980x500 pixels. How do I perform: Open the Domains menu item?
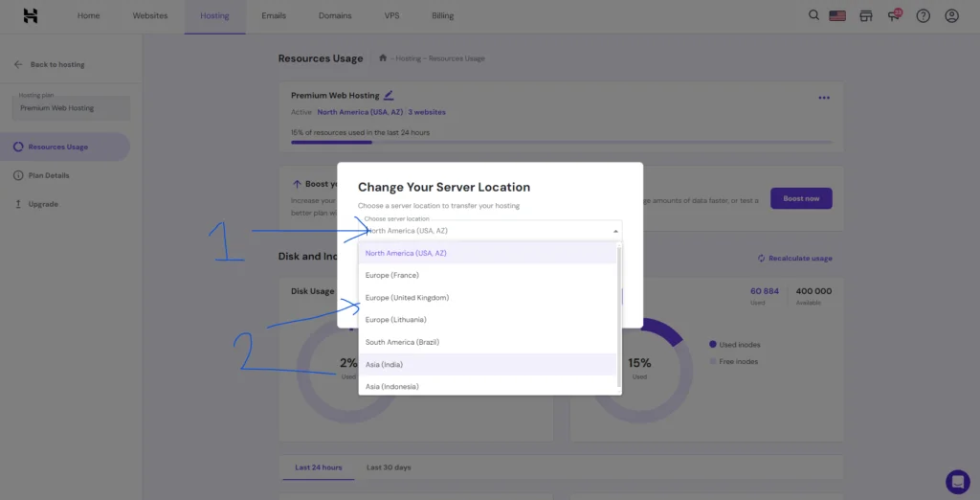(x=335, y=15)
